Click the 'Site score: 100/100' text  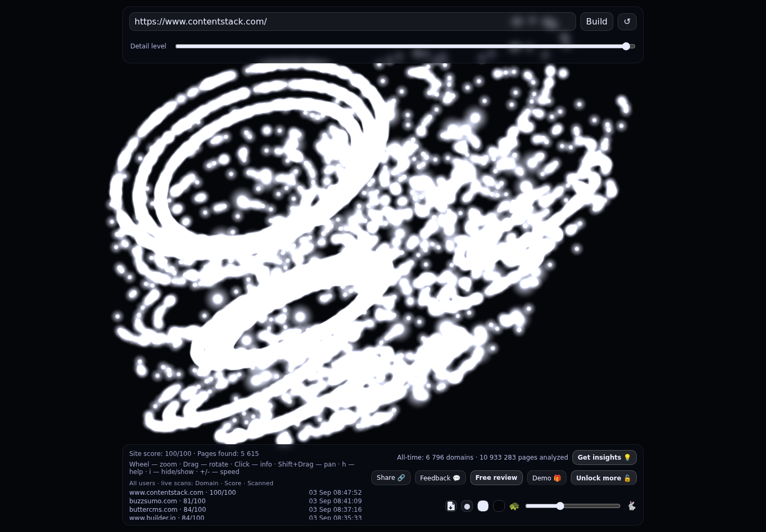pyautogui.click(x=160, y=454)
